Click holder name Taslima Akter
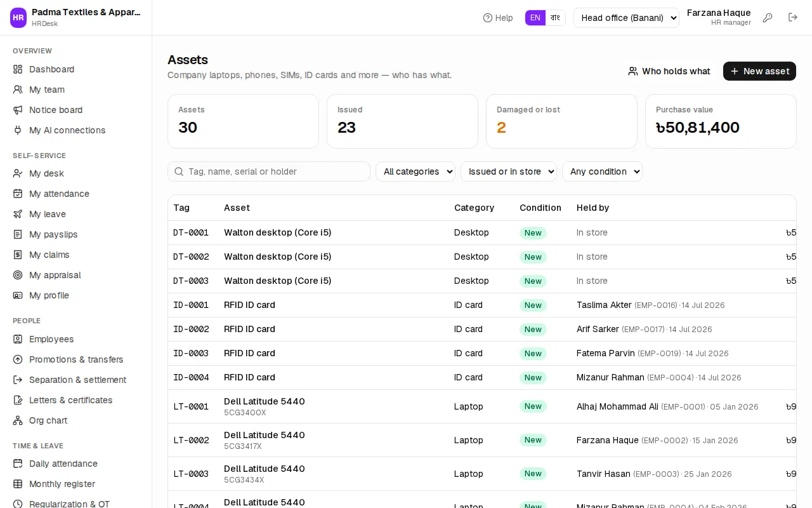The image size is (812, 508). click(x=604, y=305)
